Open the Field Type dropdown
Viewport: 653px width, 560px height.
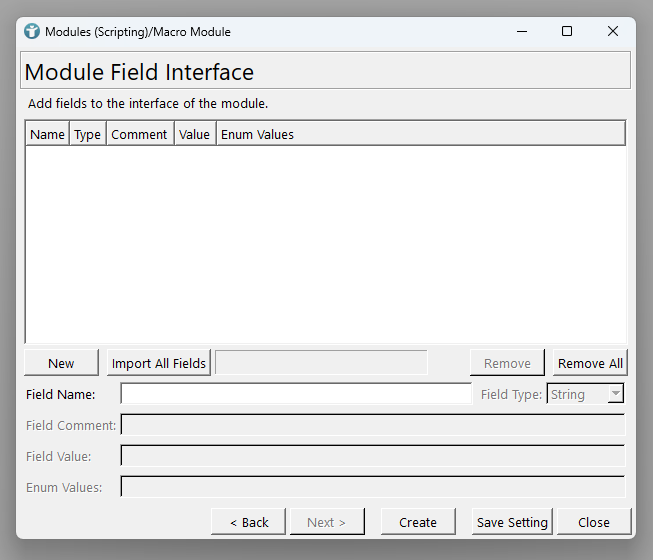coord(585,394)
